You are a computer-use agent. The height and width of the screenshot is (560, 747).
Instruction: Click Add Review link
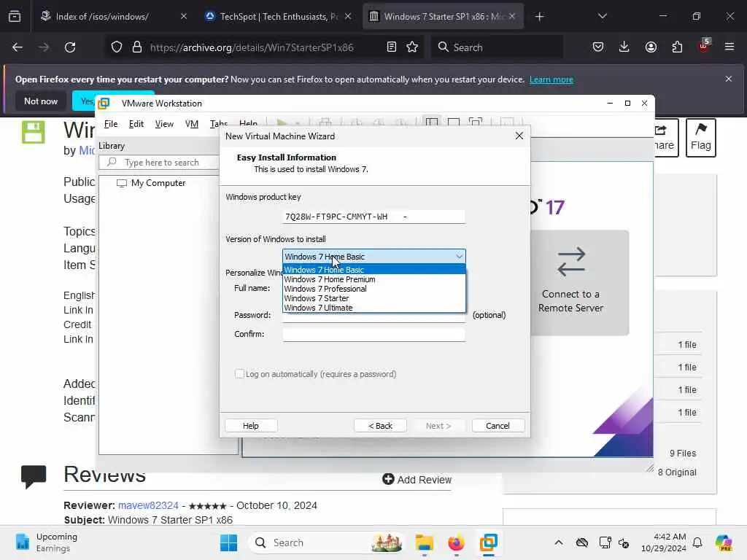[x=417, y=480]
